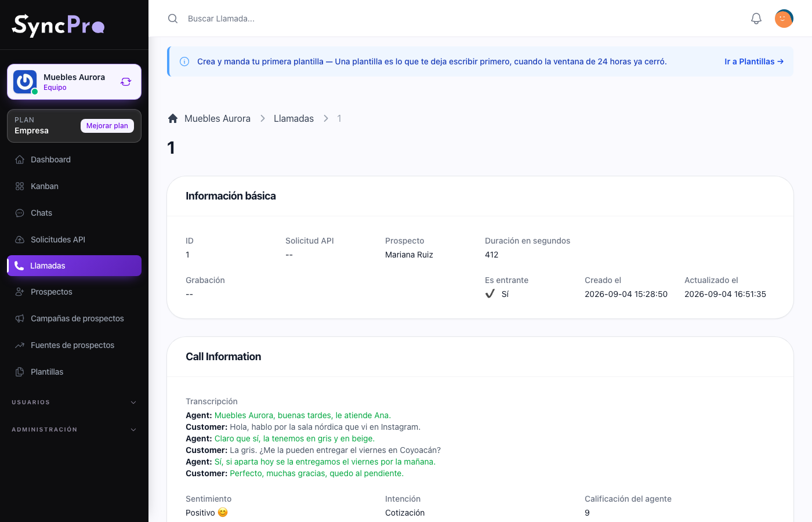Screen dimensions: 812x522
Task: Click the created date 2026-09-04 15:28:50
Action: [626, 294]
